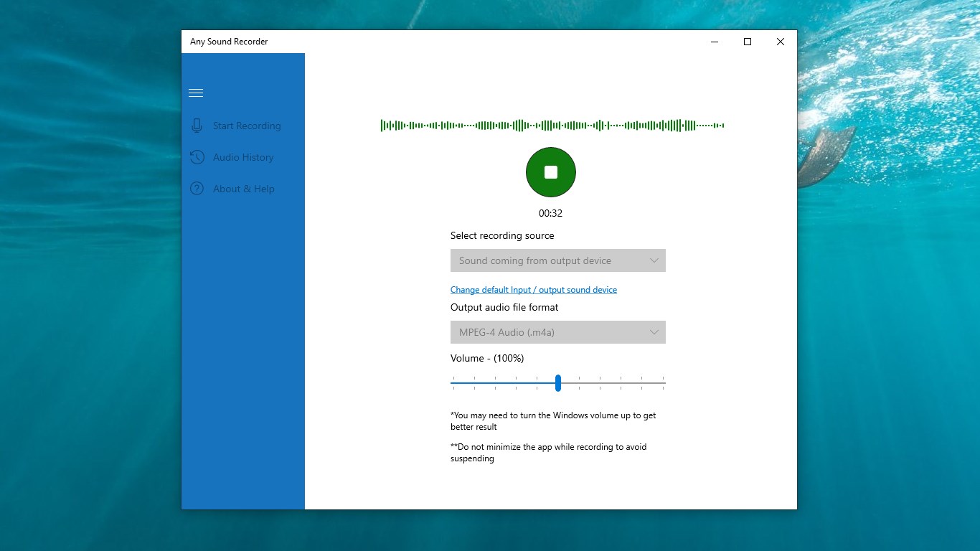Click the question mark icon for About & Help
This screenshot has width=980, height=551.
pos(196,189)
